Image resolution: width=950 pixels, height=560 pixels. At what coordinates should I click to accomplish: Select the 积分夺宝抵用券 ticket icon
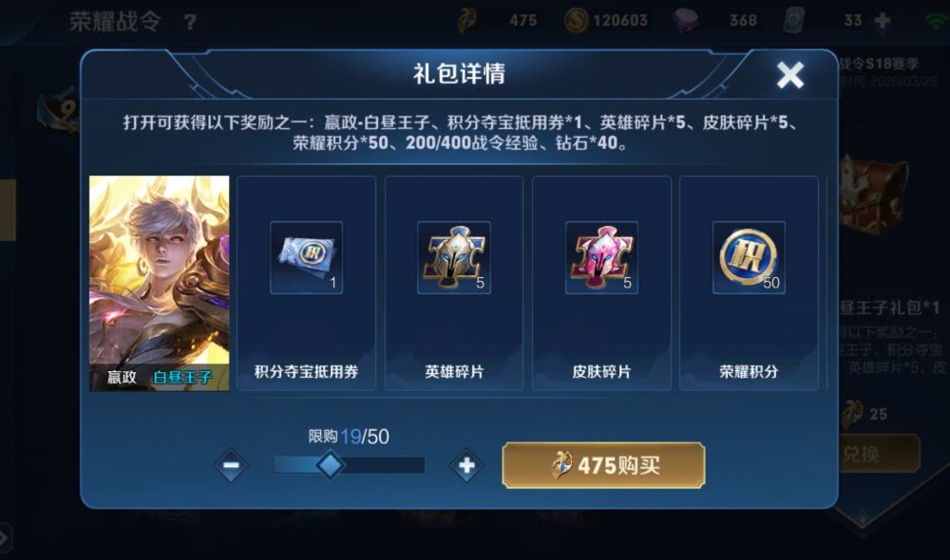coord(307,257)
